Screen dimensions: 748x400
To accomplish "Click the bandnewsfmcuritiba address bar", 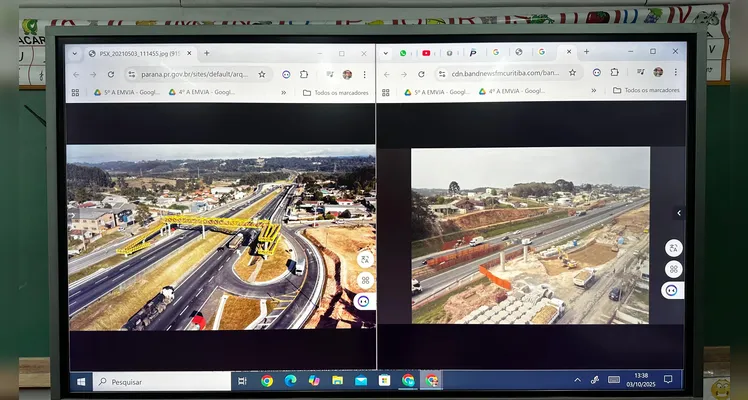I will [500, 72].
